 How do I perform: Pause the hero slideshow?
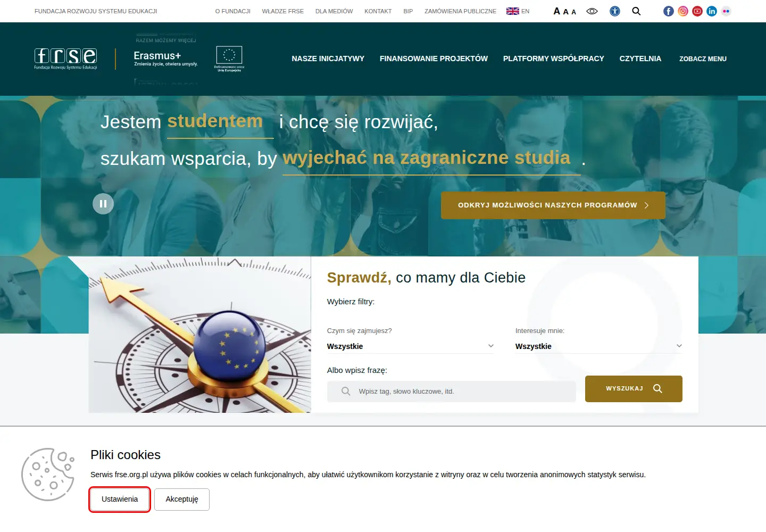(x=103, y=204)
